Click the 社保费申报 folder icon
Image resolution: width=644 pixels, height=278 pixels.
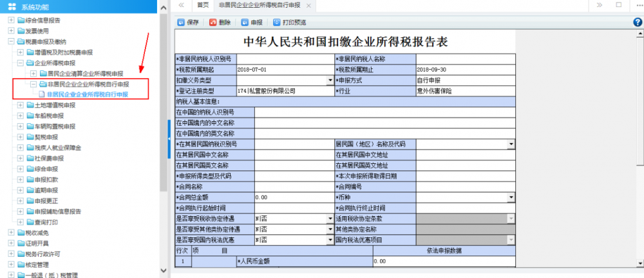pyautogui.click(x=30, y=158)
